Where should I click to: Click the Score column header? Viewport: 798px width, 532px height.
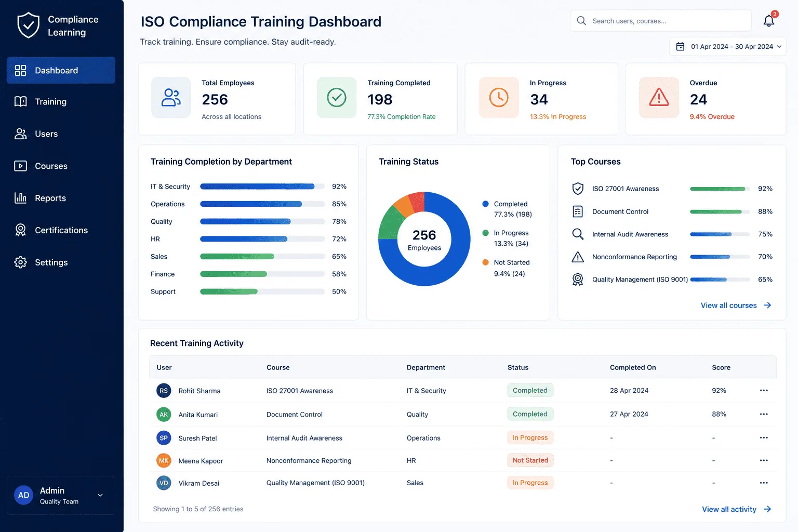click(x=721, y=367)
